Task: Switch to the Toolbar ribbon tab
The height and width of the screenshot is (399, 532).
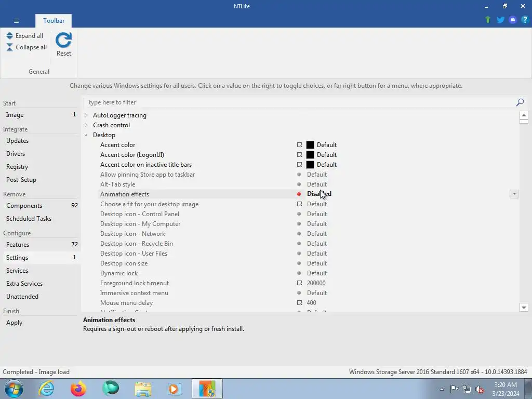Action: (54, 21)
